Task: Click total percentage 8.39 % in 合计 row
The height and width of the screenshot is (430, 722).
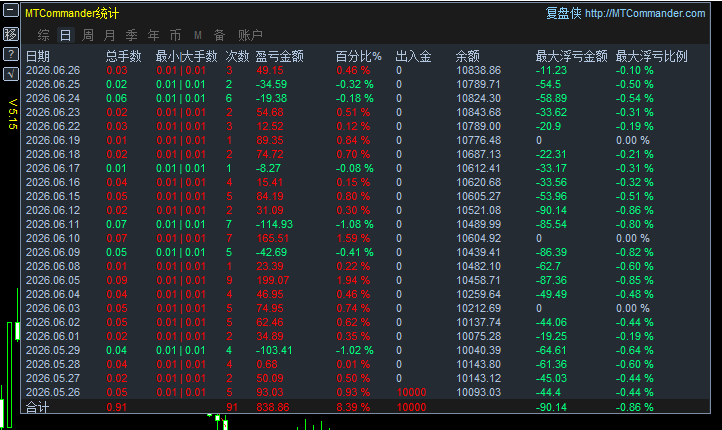Action: tap(353, 407)
